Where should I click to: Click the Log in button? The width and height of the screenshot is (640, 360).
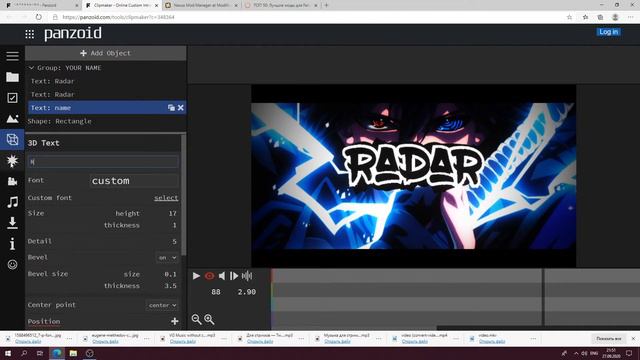pyautogui.click(x=609, y=32)
